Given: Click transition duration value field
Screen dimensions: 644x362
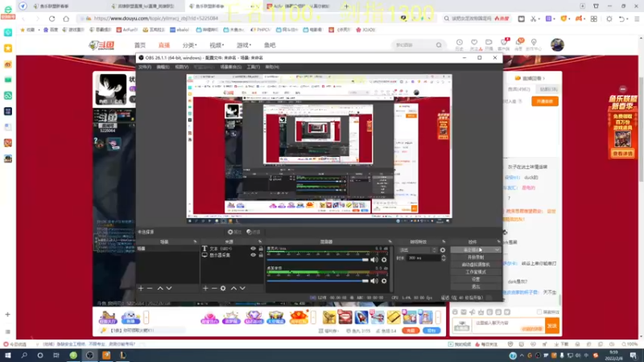Looking at the screenshot, I should click(x=423, y=258).
